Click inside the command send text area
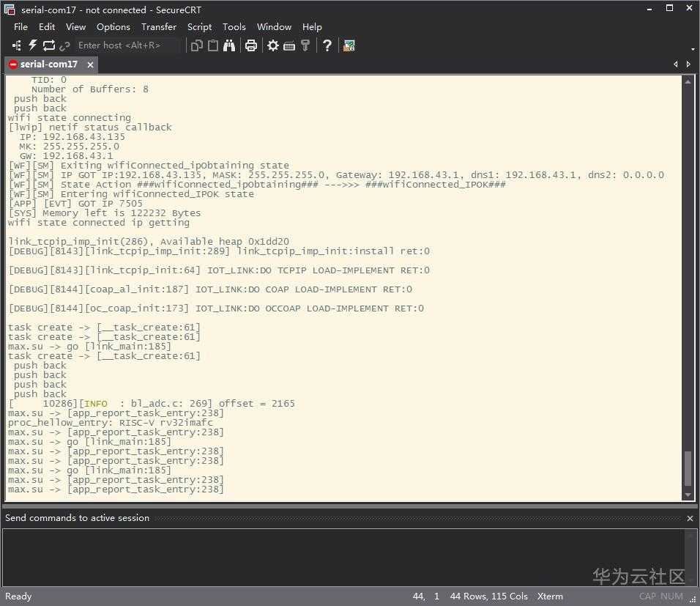The height and width of the screenshot is (606, 700). click(343, 558)
